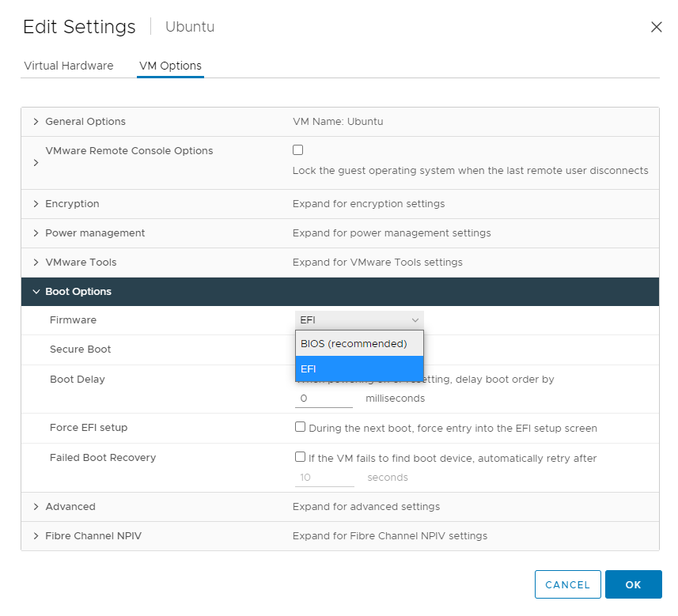Expand the Encryption settings row

coord(36,204)
